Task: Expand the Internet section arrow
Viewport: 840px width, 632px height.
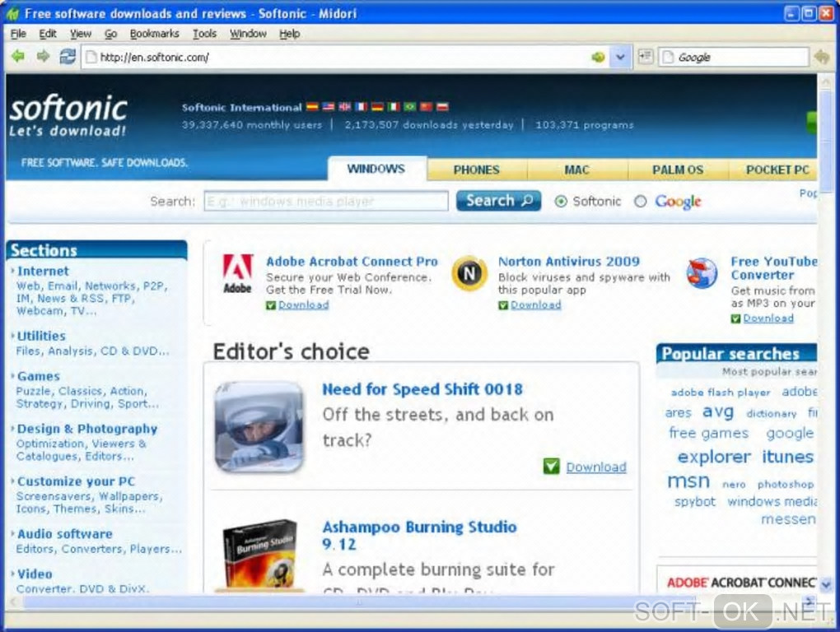Action: pos(13,271)
